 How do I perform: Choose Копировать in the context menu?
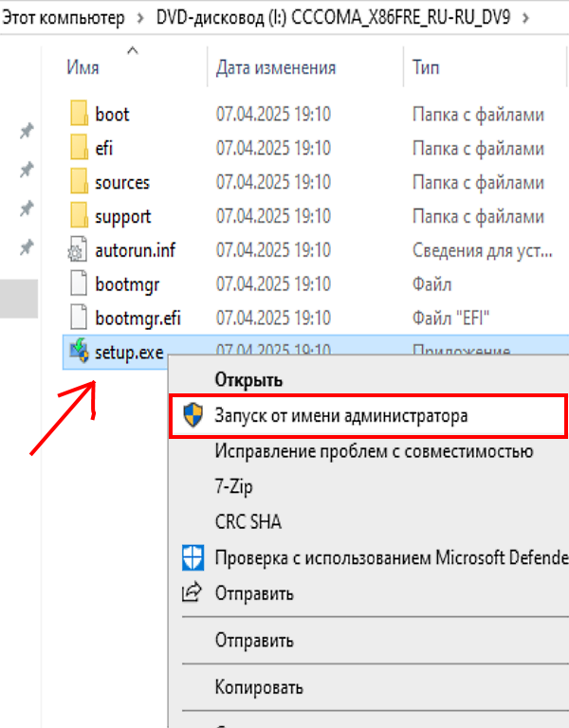(x=259, y=687)
